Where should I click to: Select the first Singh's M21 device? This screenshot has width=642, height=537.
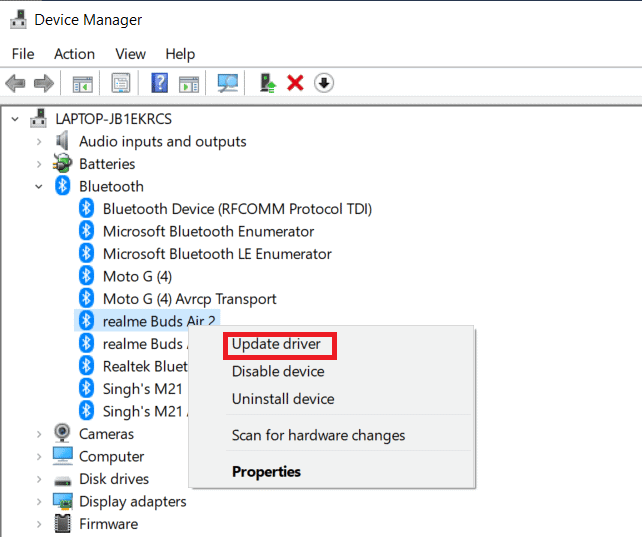tap(142, 389)
